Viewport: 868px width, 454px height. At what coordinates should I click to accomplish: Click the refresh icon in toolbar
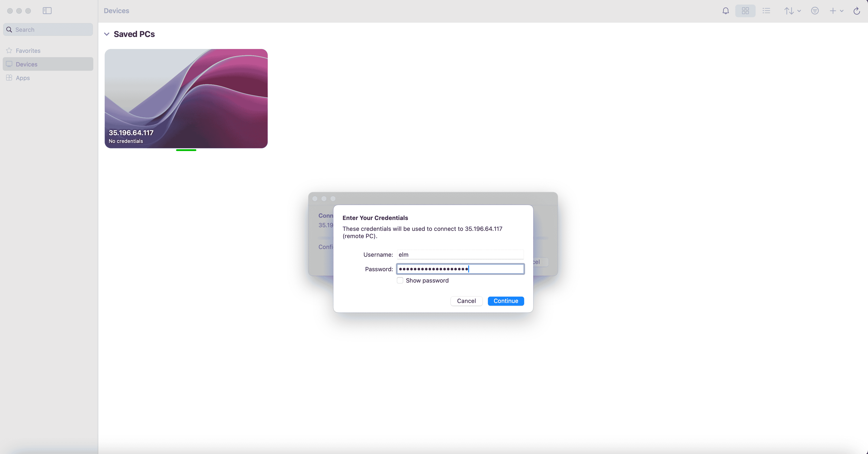point(856,11)
